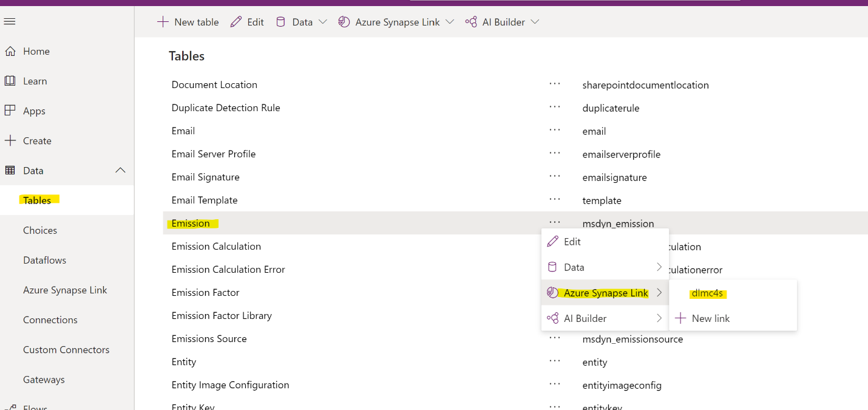The image size is (868, 410).
Task: Open the Emission table
Action: click(x=191, y=223)
